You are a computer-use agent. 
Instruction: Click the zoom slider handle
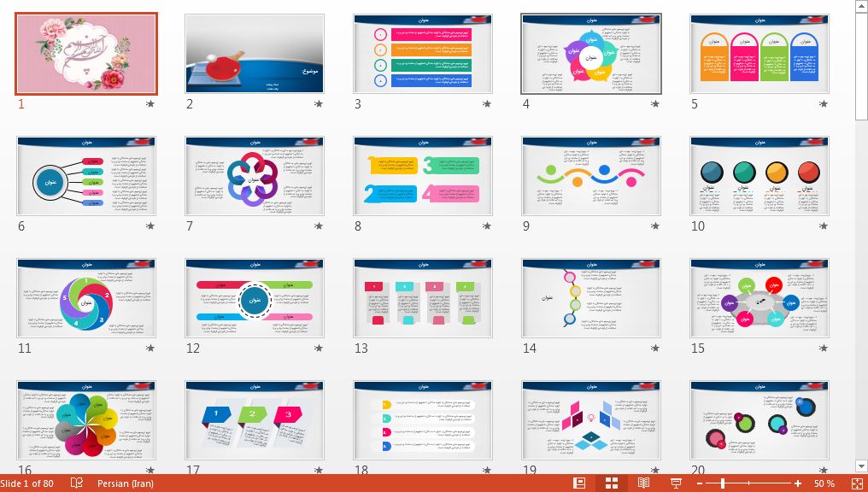pos(723,483)
